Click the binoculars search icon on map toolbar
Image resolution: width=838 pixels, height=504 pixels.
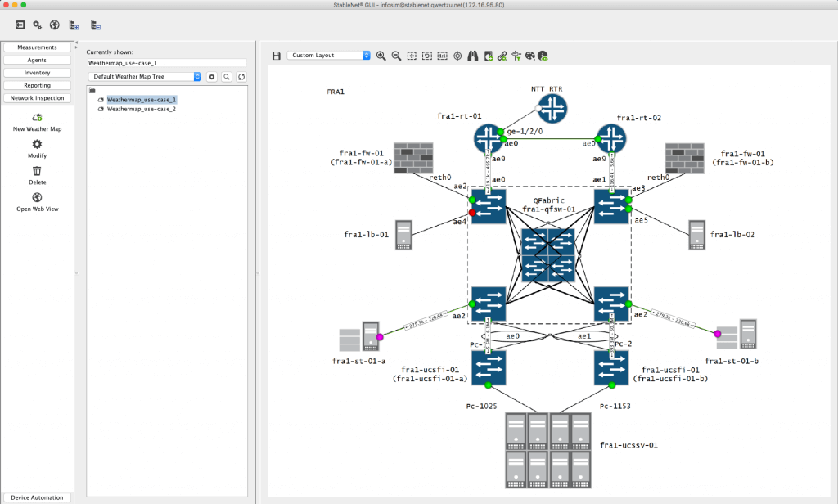point(475,56)
